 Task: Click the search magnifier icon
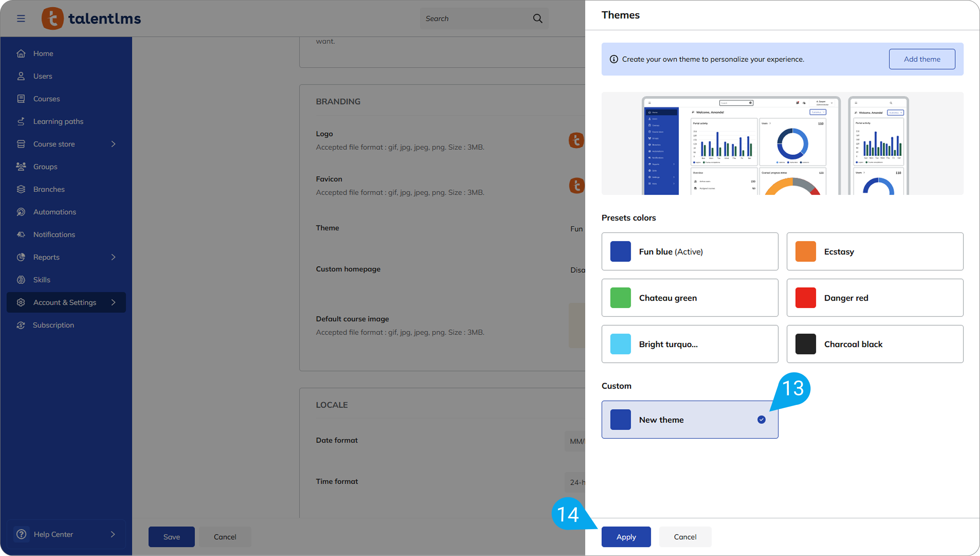[538, 18]
